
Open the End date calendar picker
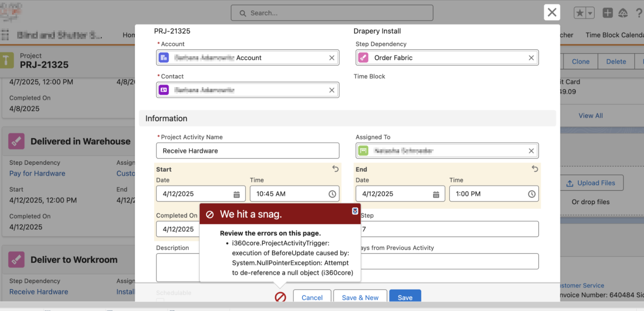(436, 194)
